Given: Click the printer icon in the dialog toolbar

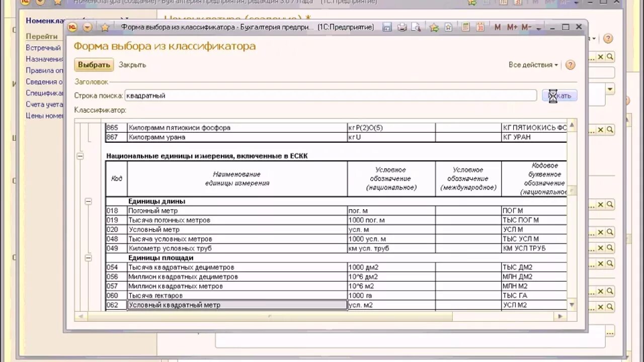Looking at the screenshot, I should [x=402, y=27].
